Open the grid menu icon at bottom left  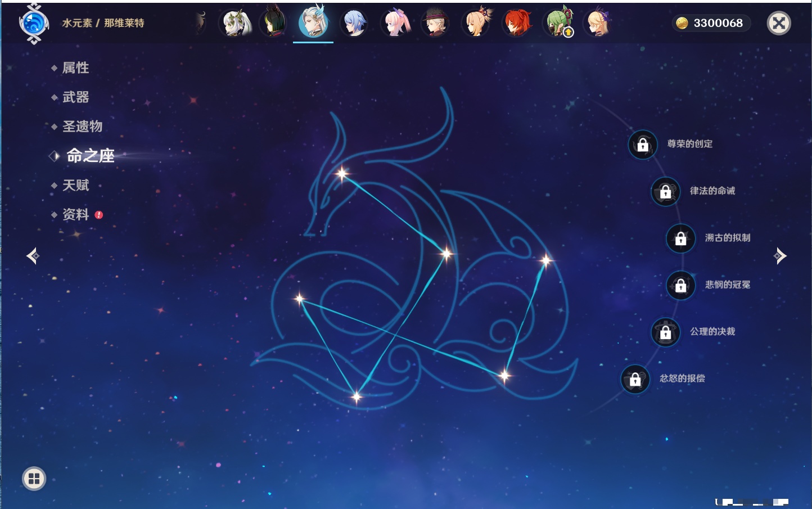34,479
